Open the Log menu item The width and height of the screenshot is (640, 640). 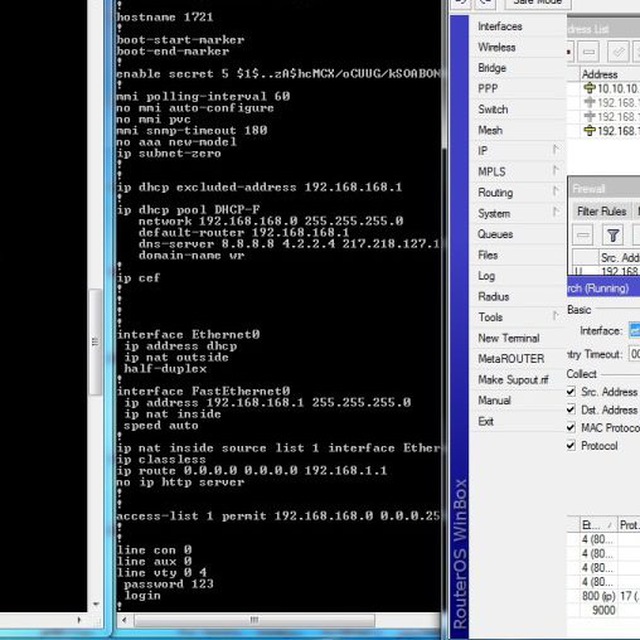(x=486, y=276)
